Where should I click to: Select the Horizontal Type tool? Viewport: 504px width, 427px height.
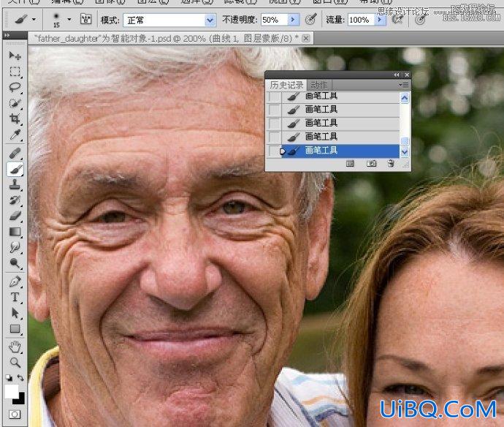point(15,297)
